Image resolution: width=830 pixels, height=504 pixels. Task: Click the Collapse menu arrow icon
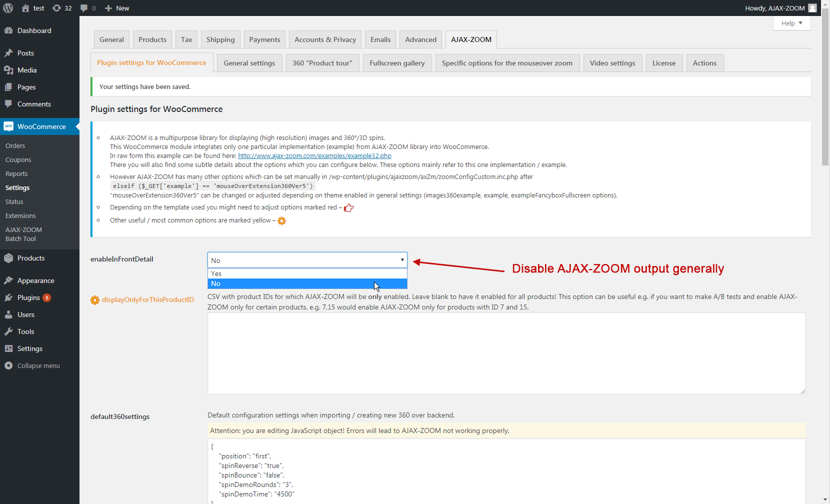click(x=8, y=365)
